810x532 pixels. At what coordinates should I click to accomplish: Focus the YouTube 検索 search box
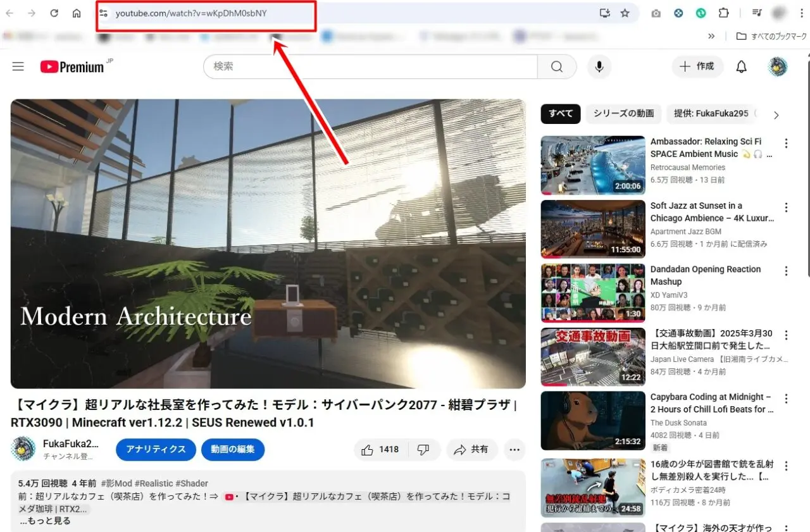point(370,66)
